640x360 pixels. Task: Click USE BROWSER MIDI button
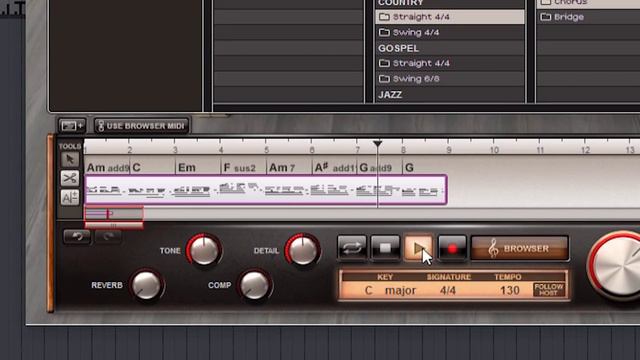(x=142, y=126)
